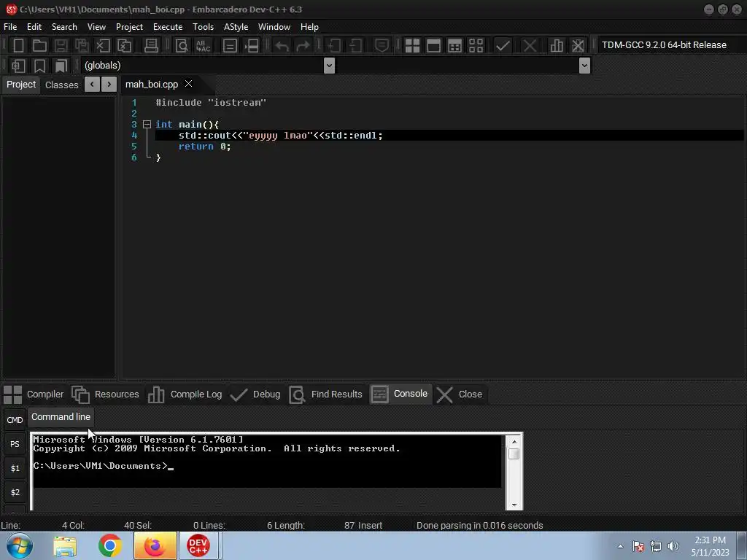Click the Run window toolbar icon
The image size is (747, 560).
pos(433,46)
